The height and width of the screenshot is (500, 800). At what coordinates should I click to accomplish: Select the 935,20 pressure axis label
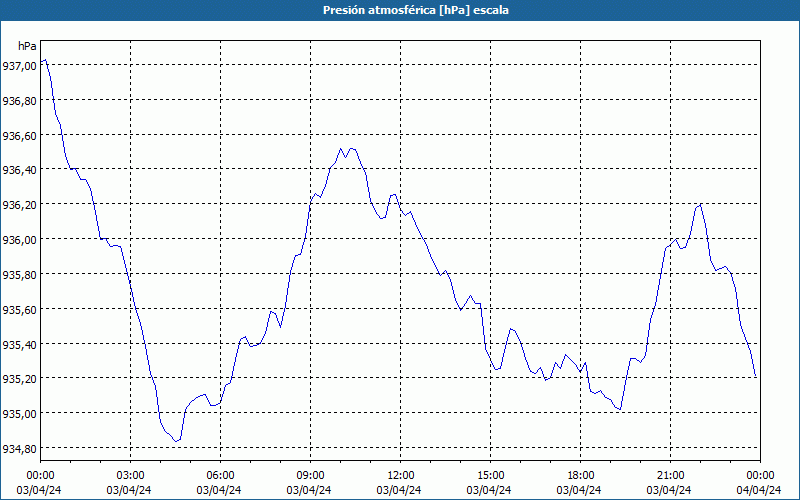pos(19,379)
